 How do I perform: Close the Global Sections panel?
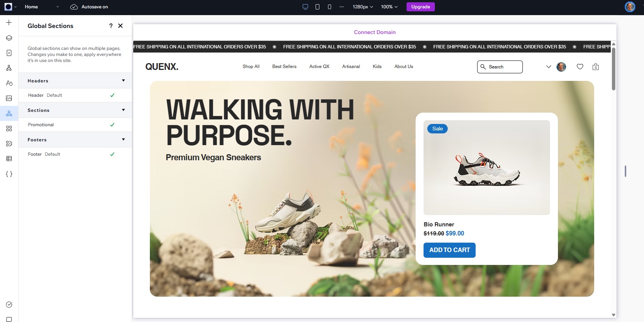120,26
